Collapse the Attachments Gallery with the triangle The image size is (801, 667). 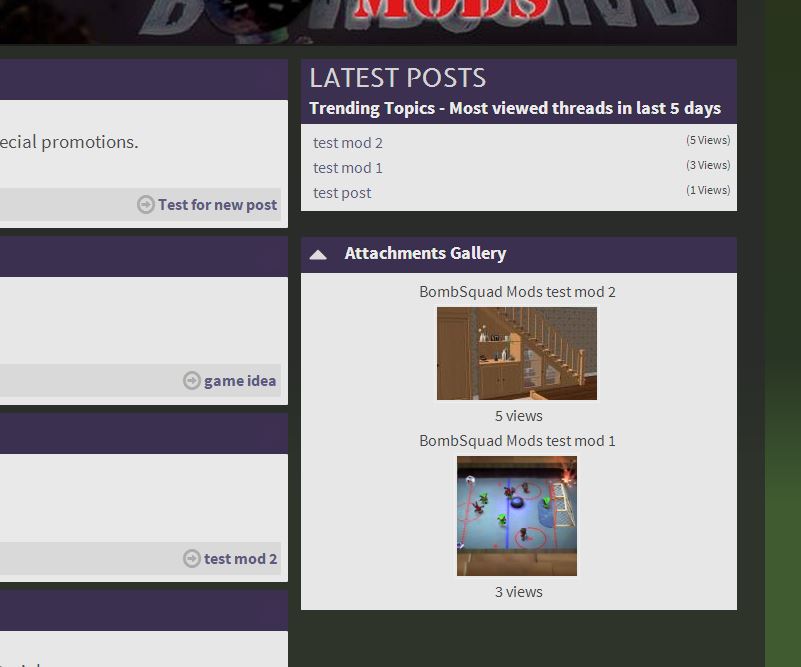[x=318, y=255]
